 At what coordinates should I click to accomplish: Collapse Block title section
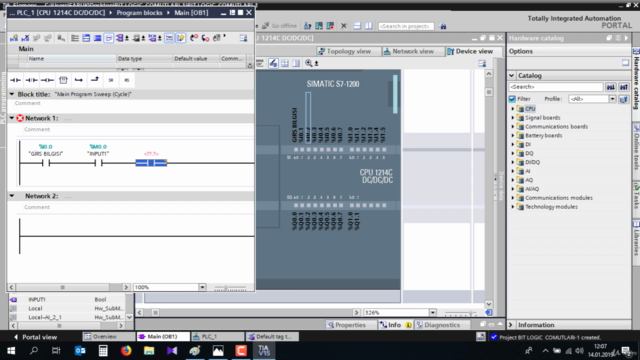point(12,94)
